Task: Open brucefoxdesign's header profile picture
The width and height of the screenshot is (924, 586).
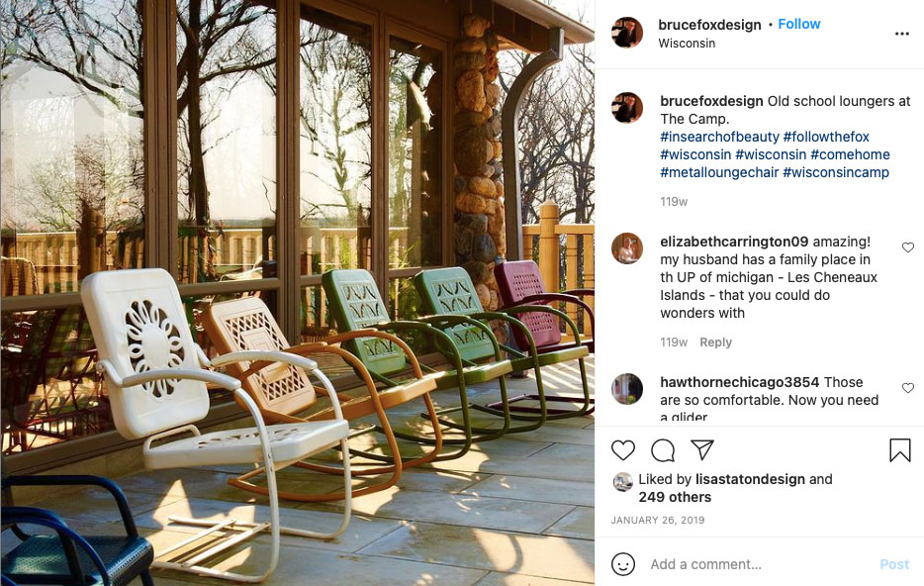Action: click(627, 33)
